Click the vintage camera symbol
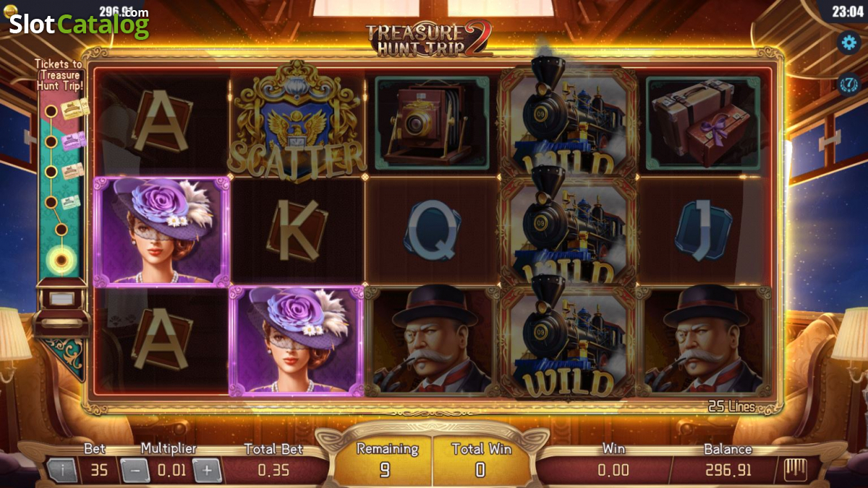Viewport: 868px width, 488px height. pyautogui.click(x=433, y=123)
